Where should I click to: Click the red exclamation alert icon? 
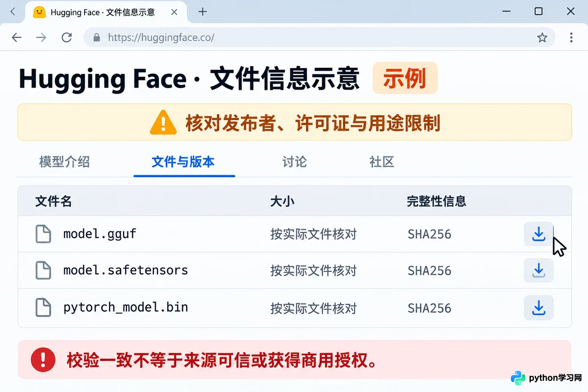point(43,360)
